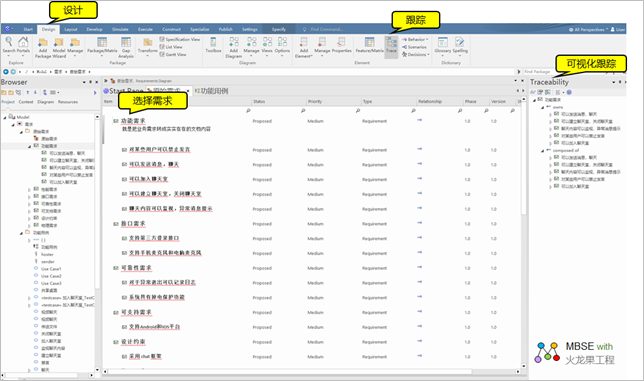Viewport: 644px width, 381px height.
Task: Click the Find Package input field
Action: point(539,72)
